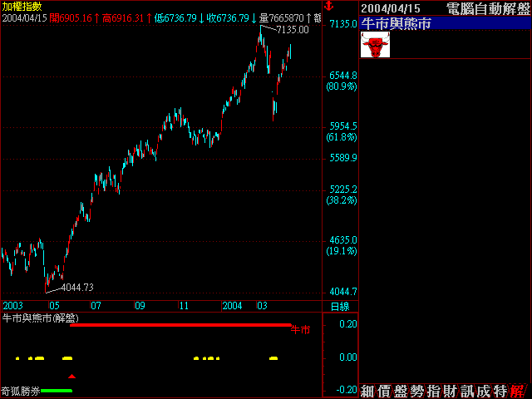The width and height of the screenshot is (532, 399).
Task: Click the 5589.9 axis level
Action: click(343, 158)
